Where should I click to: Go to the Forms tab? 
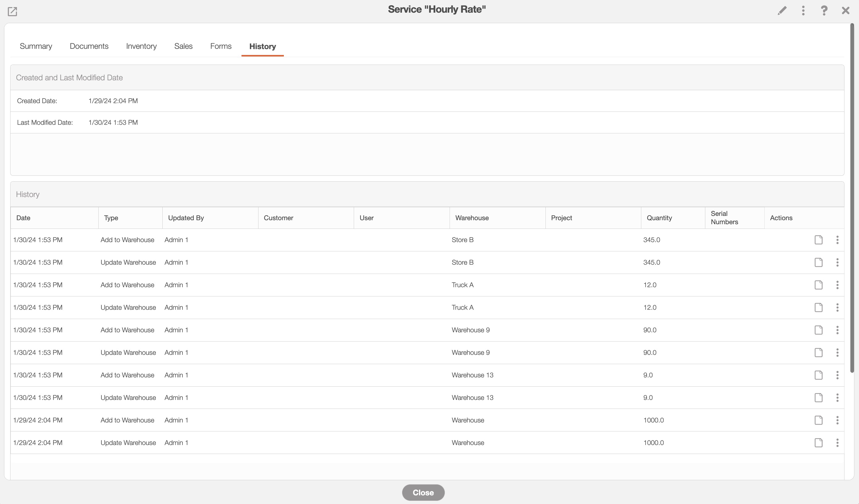(x=220, y=46)
